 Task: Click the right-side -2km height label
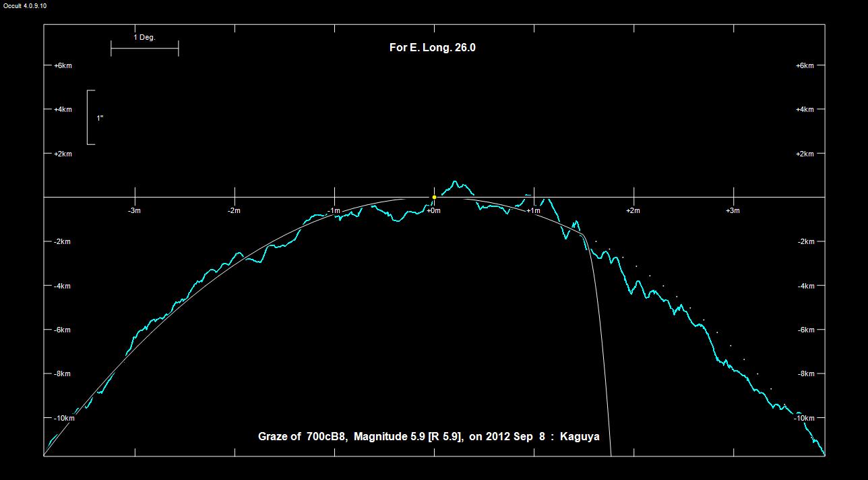click(805, 242)
